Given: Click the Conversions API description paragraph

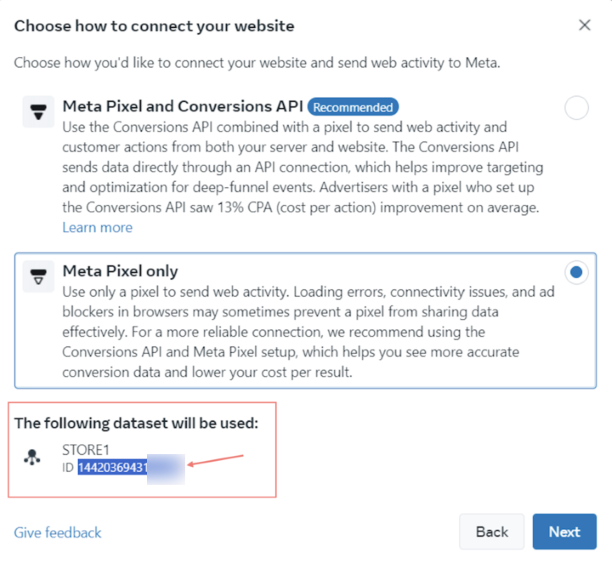Looking at the screenshot, I should (x=300, y=166).
